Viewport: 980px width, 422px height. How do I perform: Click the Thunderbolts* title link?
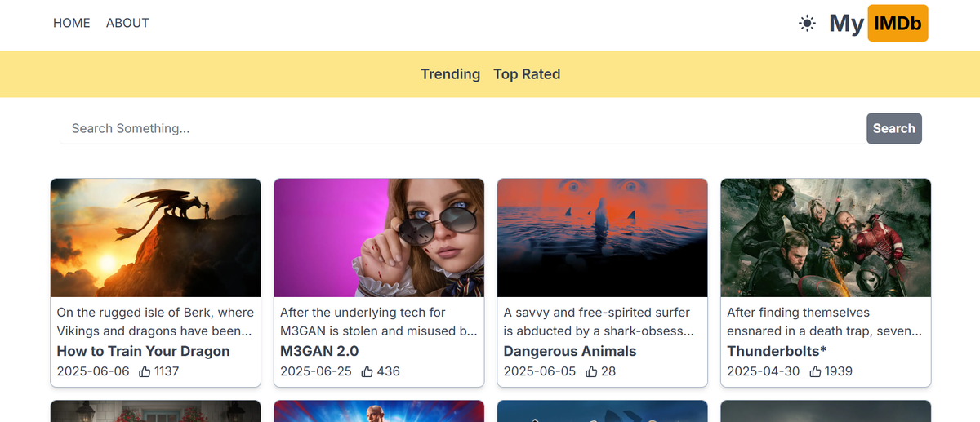(777, 351)
